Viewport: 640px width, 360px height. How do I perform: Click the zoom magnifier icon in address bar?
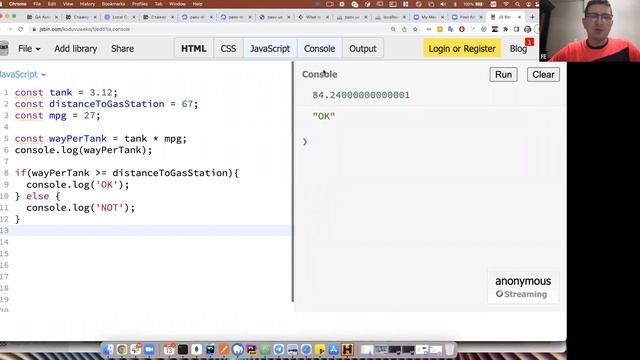tap(393, 29)
